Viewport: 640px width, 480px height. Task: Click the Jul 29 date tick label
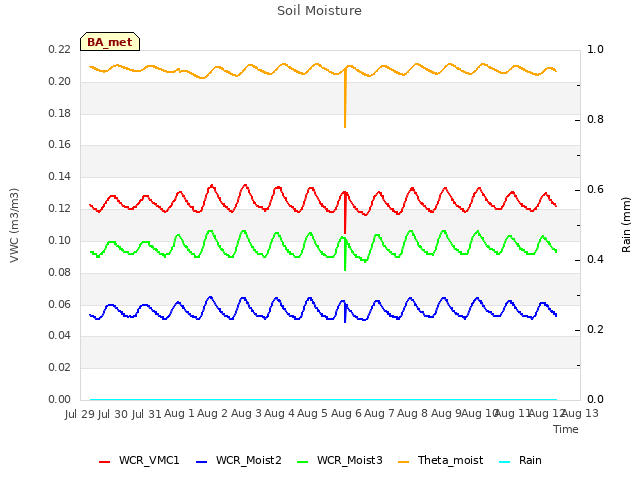click(x=80, y=414)
